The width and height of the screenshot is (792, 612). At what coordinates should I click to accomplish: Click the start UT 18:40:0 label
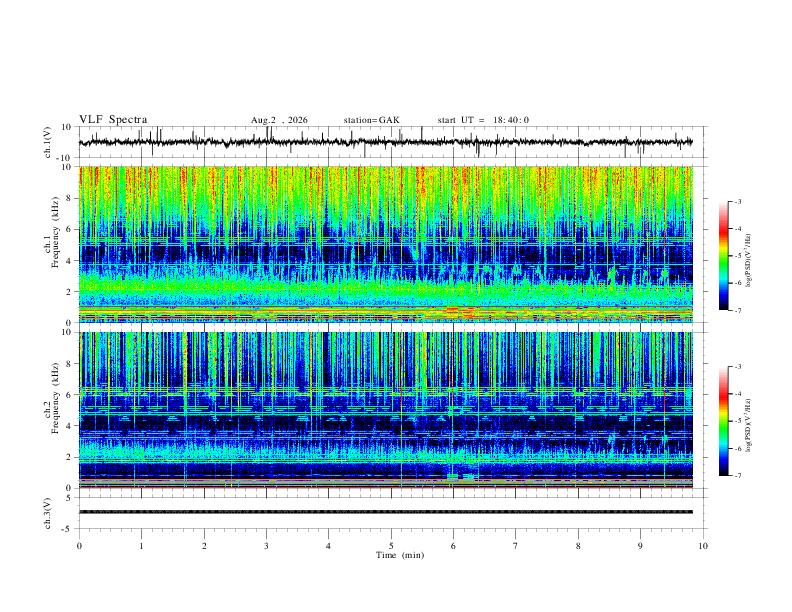pos(483,120)
